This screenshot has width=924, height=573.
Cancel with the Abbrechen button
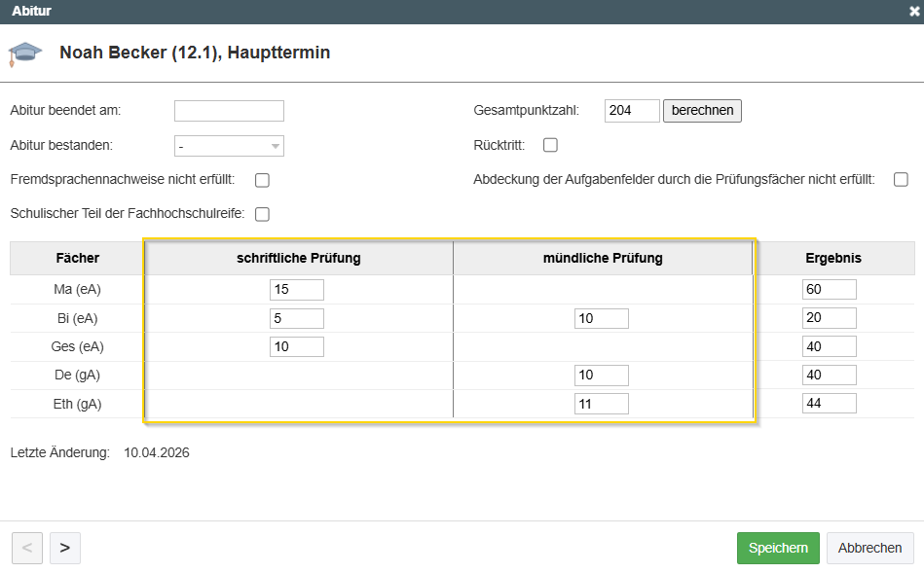tap(869, 548)
